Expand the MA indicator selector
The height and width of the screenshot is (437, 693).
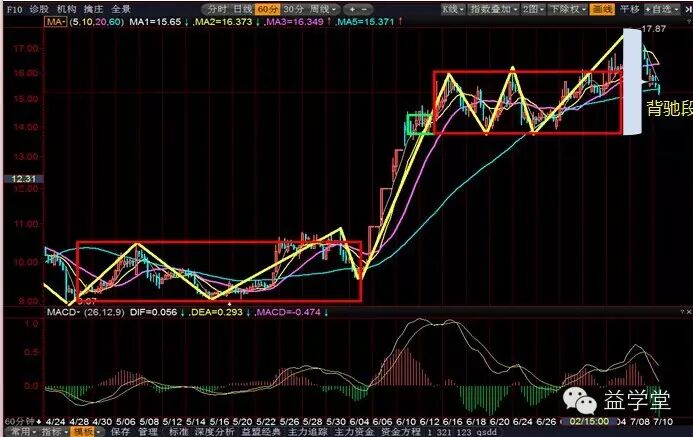pos(55,22)
